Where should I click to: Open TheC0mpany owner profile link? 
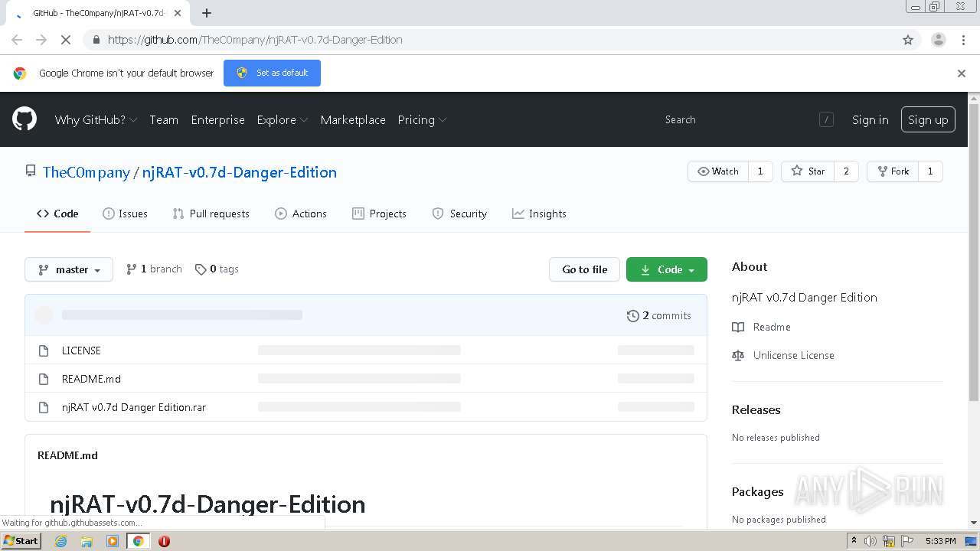tap(87, 172)
